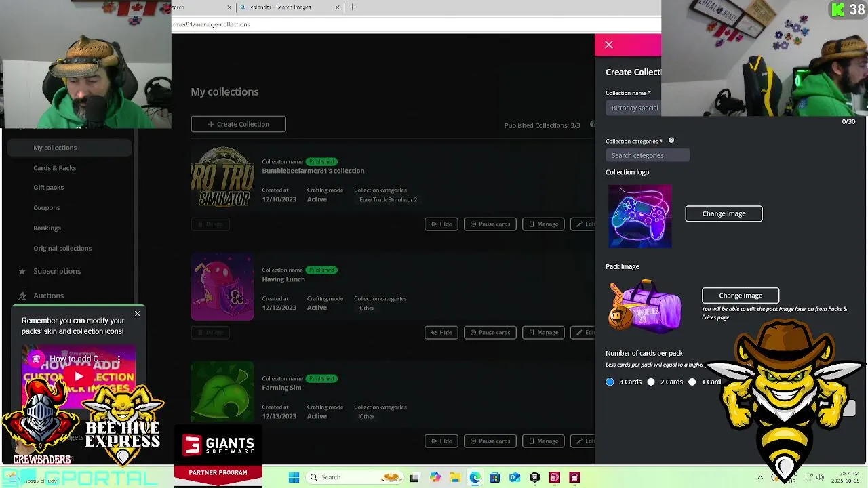This screenshot has width=868, height=488.
Task: Open Coupons in sidebar
Action: pyautogui.click(x=46, y=207)
